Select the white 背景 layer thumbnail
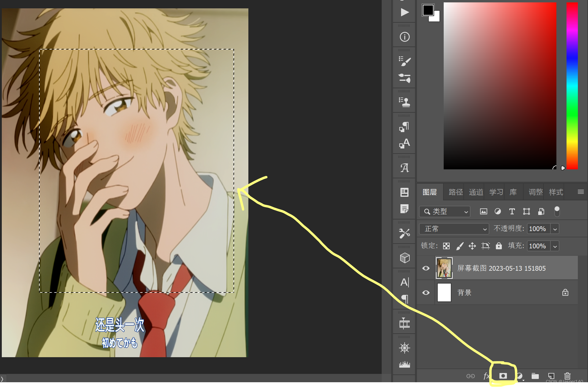Screen dimensions: 588x387 click(444, 292)
